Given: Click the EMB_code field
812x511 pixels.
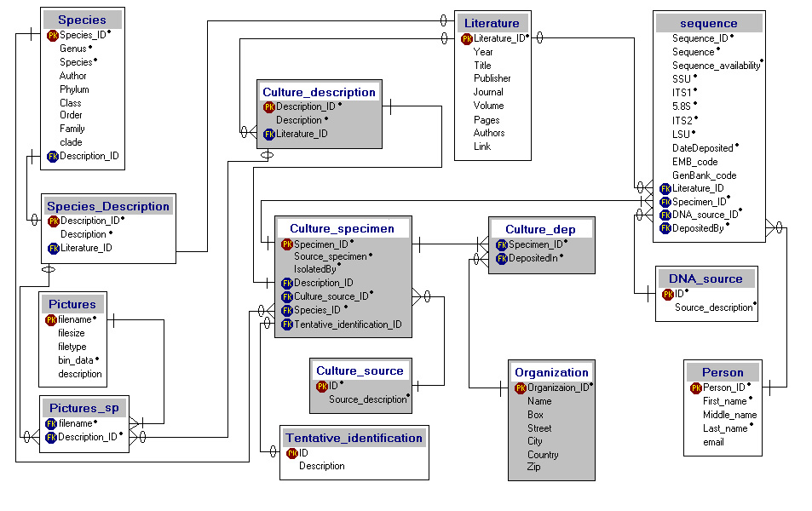Looking at the screenshot, I should (x=695, y=162).
